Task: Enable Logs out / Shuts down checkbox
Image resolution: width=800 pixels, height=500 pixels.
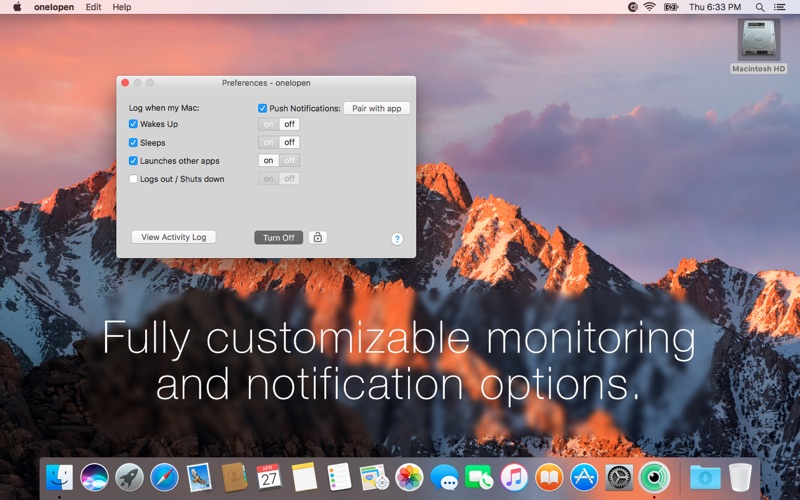Action: [x=133, y=179]
